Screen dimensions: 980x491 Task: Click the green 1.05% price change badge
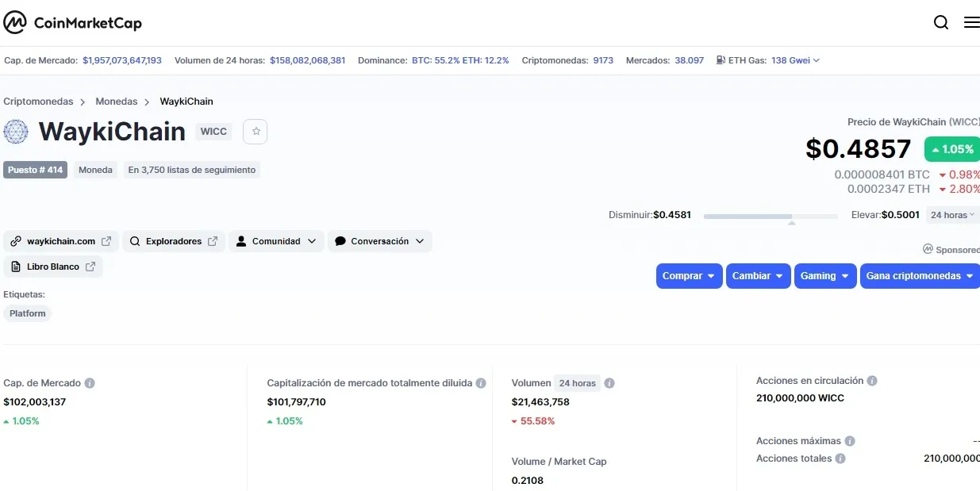point(952,149)
